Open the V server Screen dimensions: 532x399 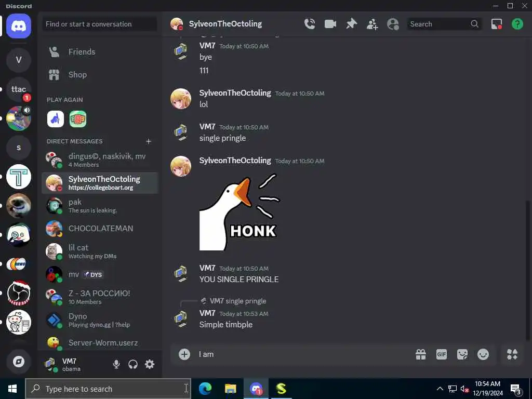19,60
